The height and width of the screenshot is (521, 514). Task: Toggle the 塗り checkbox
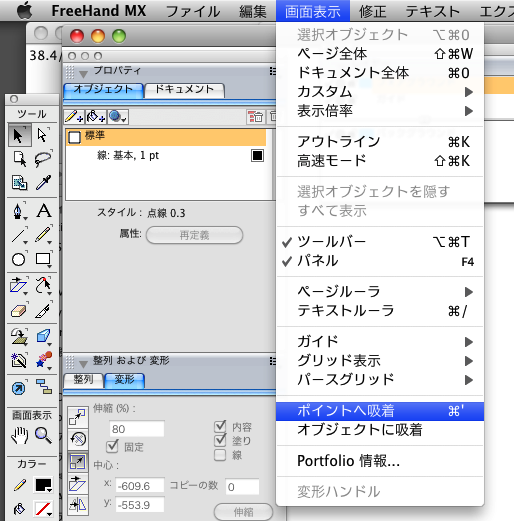[x=220, y=440]
